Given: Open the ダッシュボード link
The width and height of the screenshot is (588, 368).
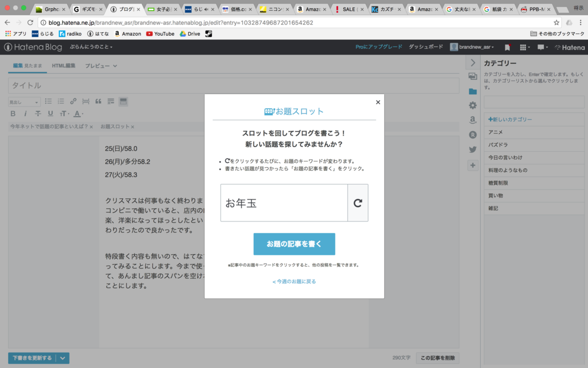Looking at the screenshot, I should (x=425, y=47).
